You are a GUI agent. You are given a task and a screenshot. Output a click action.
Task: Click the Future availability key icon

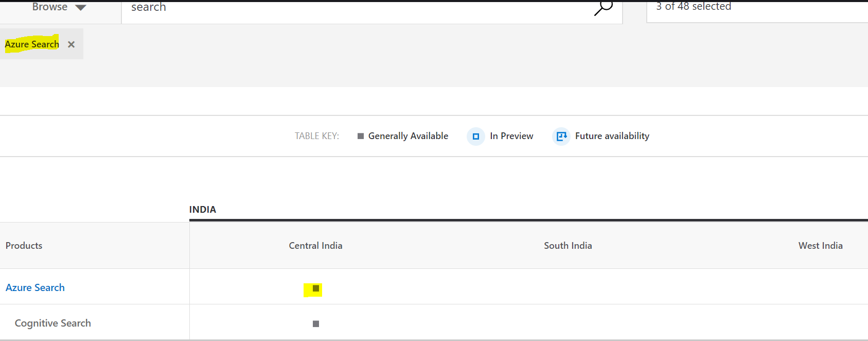[x=561, y=137]
